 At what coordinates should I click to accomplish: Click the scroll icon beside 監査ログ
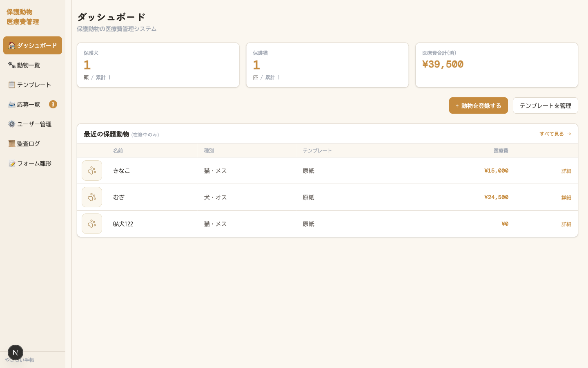click(x=12, y=144)
